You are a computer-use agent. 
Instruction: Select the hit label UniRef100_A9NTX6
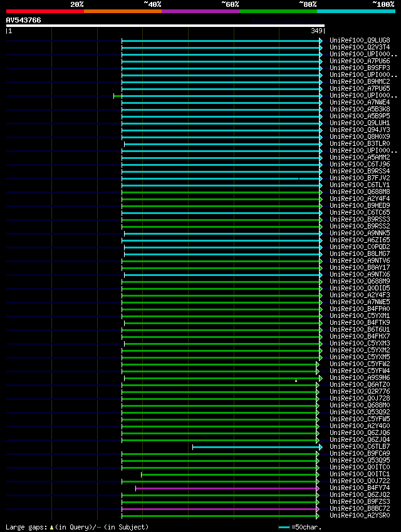(x=360, y=275)
